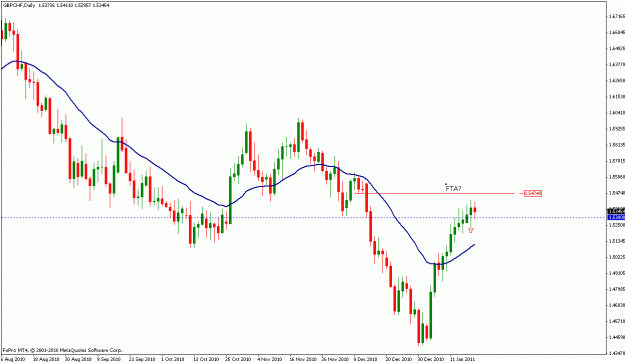Click the '8 Dec 2010' date label
This screenshot has height=363, width=625.
point(366,359)
